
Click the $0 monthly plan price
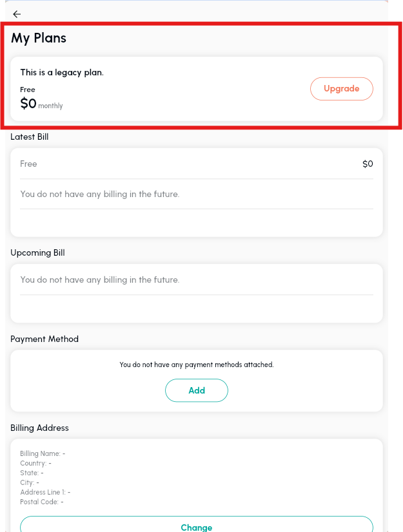click(x=41, y=104)
